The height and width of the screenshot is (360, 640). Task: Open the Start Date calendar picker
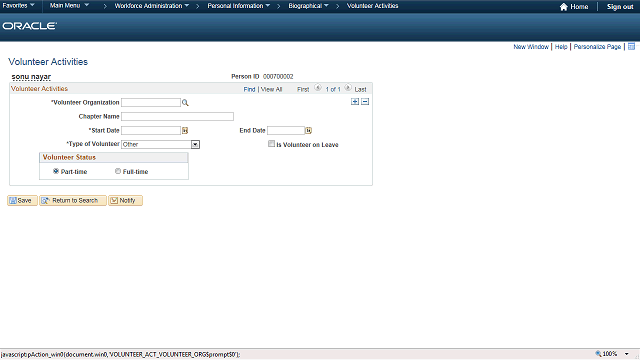click(x=185, y=131)
